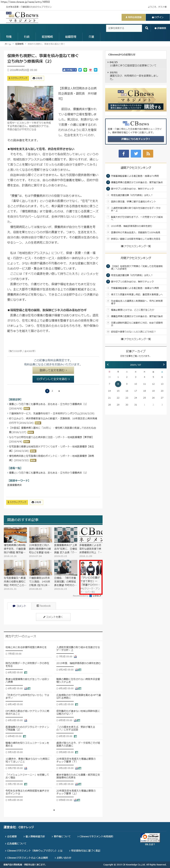Click ログインして全文を読む button
This screenshot has width=170, height=868.
pyautogui.click(x=53, y=379)
